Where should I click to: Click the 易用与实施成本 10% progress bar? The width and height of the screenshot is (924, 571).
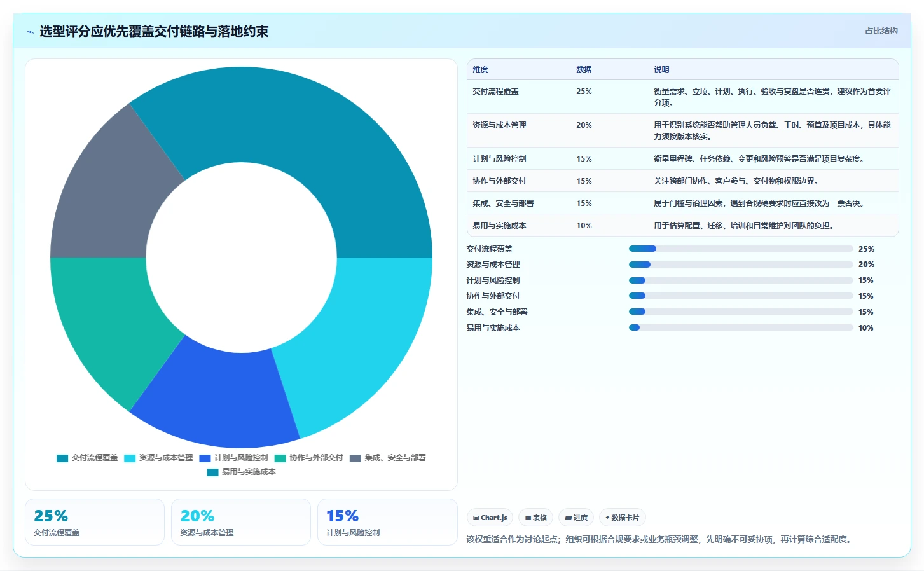741,327
